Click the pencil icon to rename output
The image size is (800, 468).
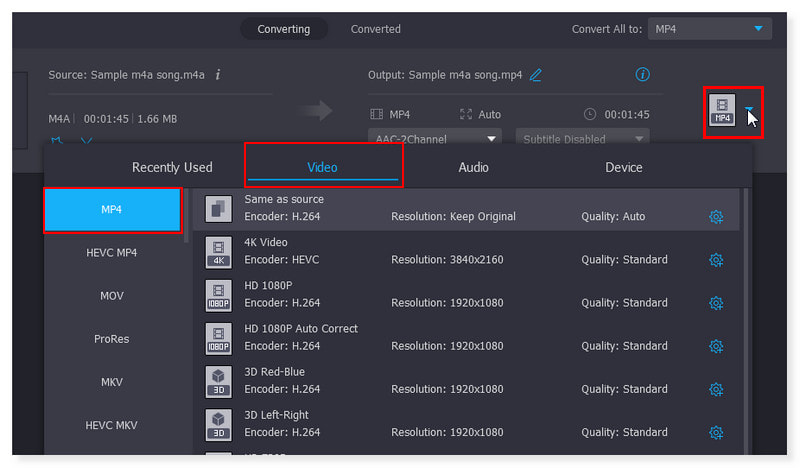(x=536, y=75)
